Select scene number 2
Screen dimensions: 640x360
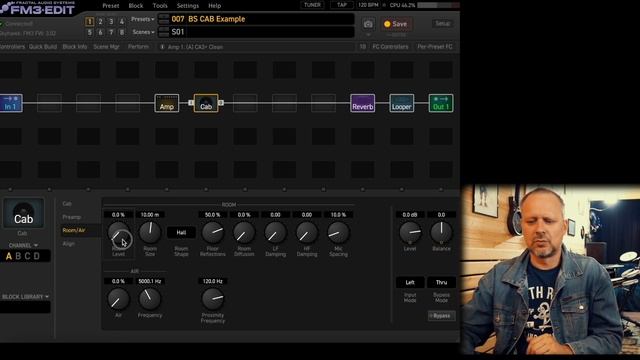click(100, 22)
